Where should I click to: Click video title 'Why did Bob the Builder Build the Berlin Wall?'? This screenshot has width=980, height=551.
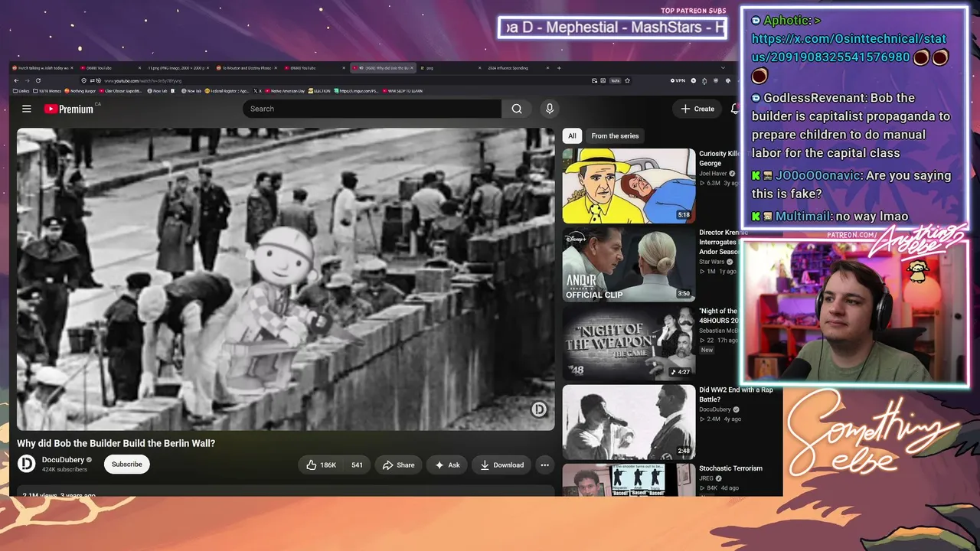point(116,443)
